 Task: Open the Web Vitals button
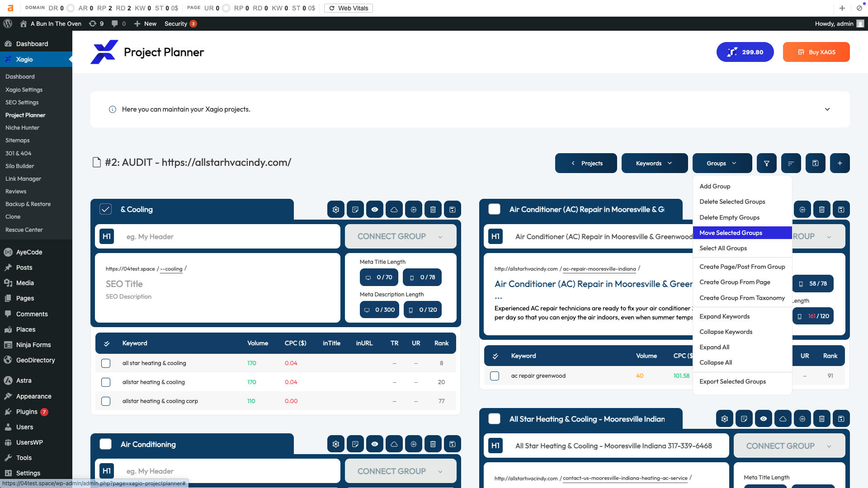coord(348,8)
